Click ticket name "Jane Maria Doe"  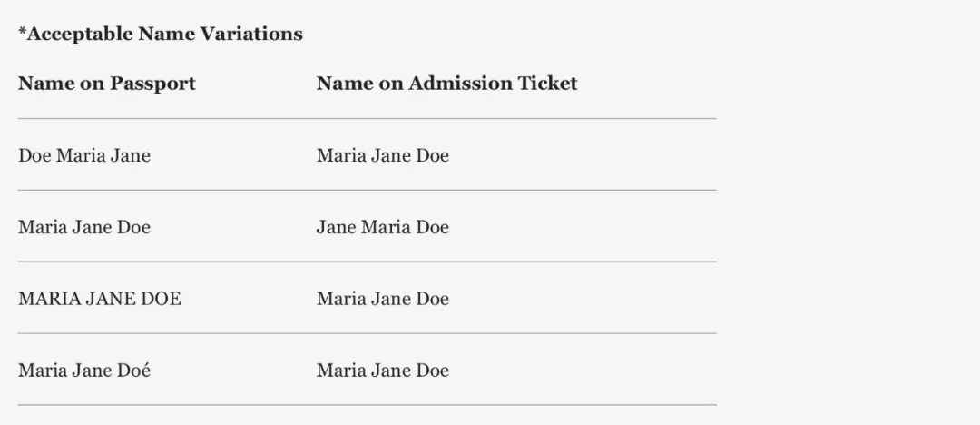pos(382,227)
